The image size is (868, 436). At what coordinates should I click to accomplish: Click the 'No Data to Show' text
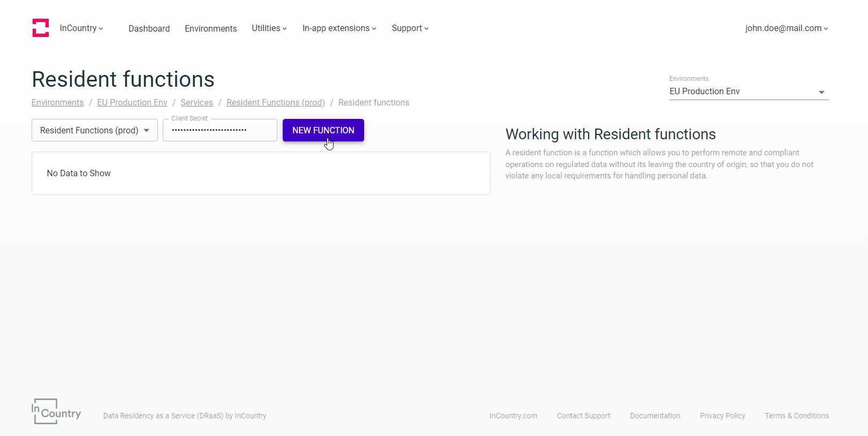(79, 173)
